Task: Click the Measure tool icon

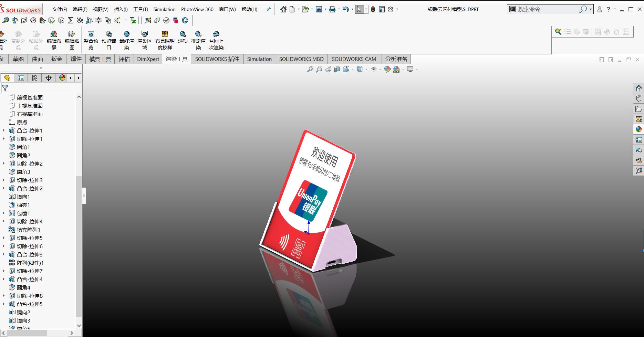Action: (x=5, y=21)
